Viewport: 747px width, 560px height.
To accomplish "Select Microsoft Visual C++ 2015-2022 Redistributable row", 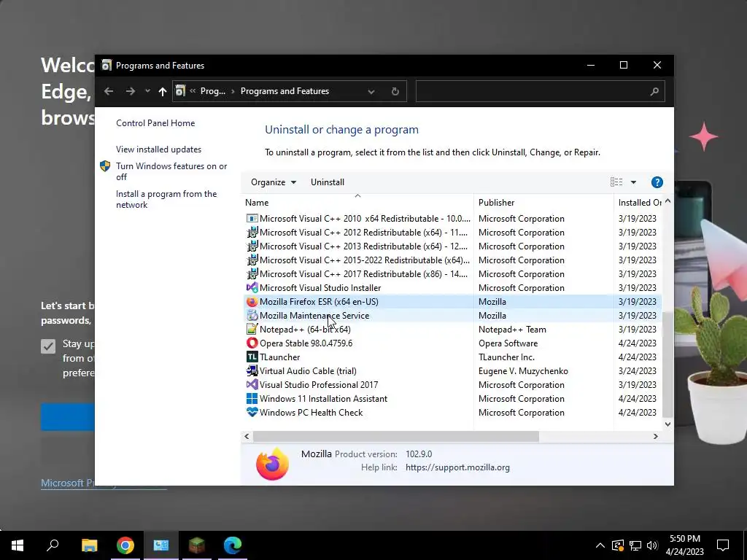I will [x=452, y=260].
